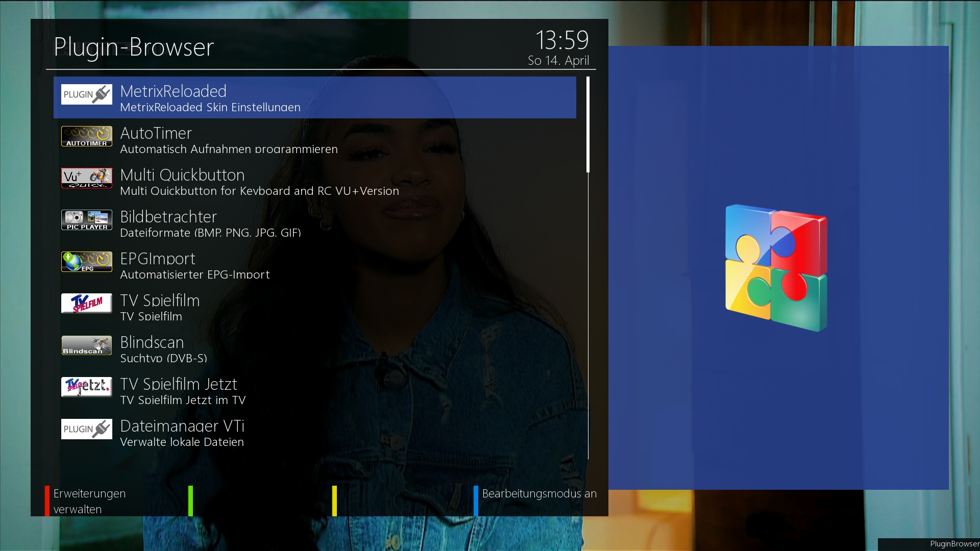Click the clock showing 13:59

pos(561,40)
